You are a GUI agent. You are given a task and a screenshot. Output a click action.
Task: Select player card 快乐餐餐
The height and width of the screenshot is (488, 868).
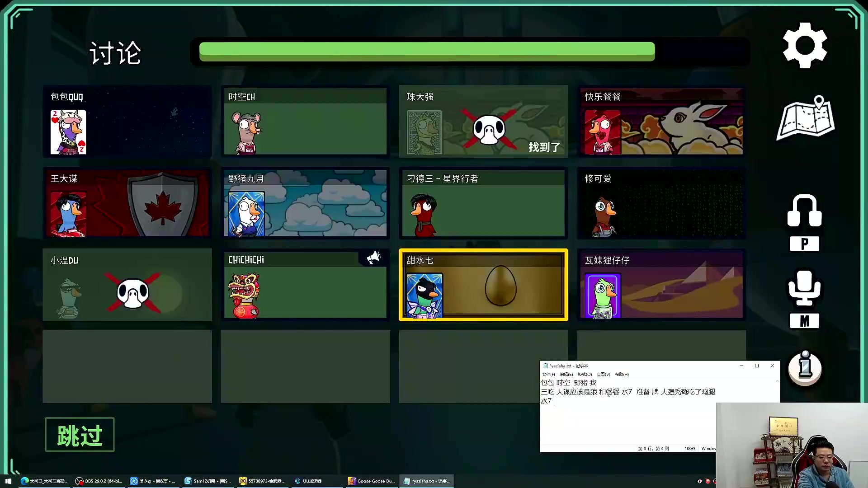point(661,121)
